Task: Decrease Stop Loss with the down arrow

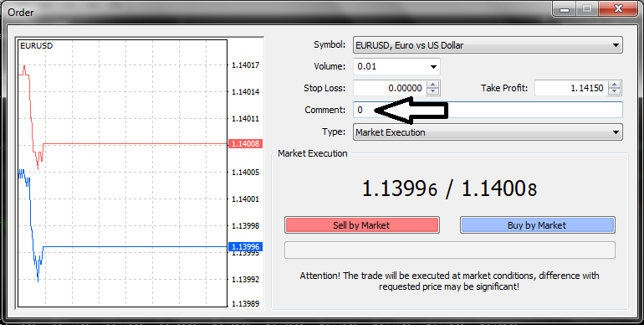Action: pos(433,92)
